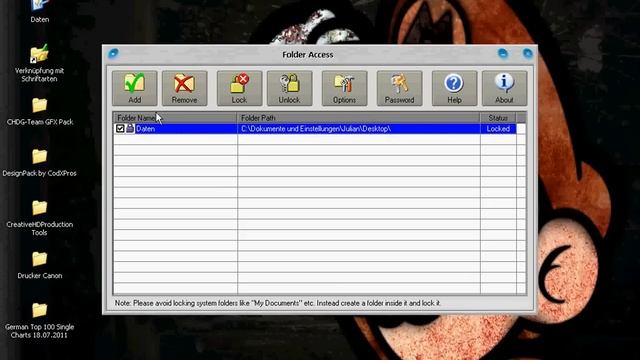Screen dimensions: 640x360
Task: Uncheck the Daten row checkbox
Action: [120, 129]
